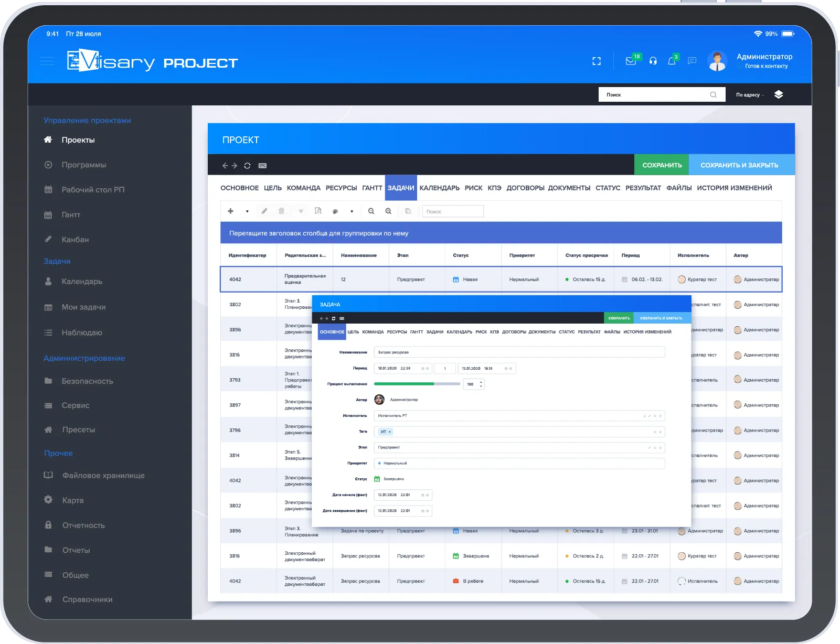Delete selected task with trash icon
Viewport: 840px width, 644px height.
tap(281, 211)
